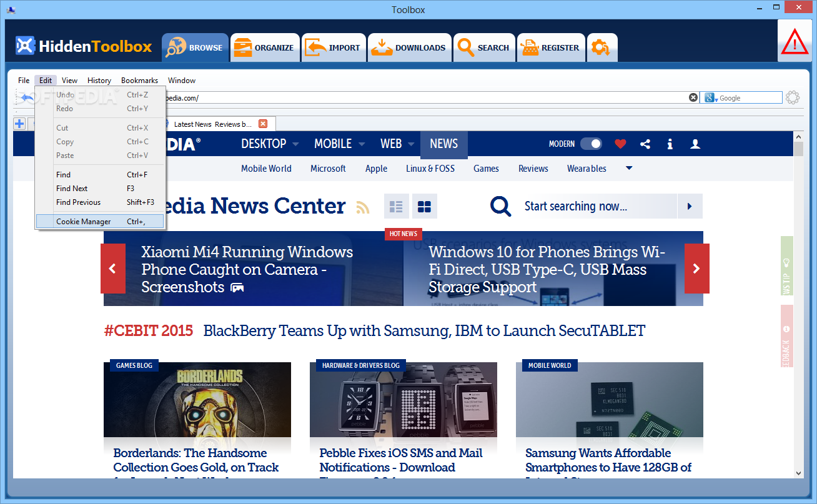The image size is (817, 504).
Task: Click the red heart favorites icon
Action: click(620, 144)
